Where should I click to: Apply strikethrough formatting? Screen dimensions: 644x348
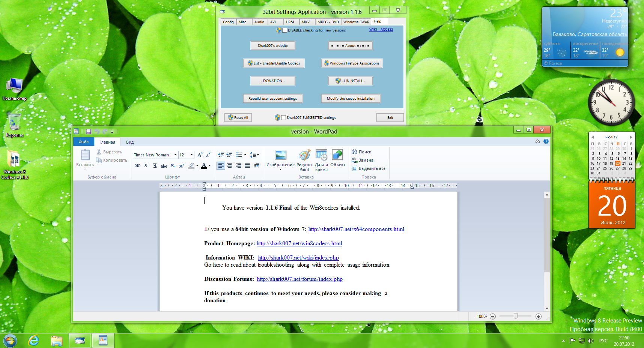point(164,166)
